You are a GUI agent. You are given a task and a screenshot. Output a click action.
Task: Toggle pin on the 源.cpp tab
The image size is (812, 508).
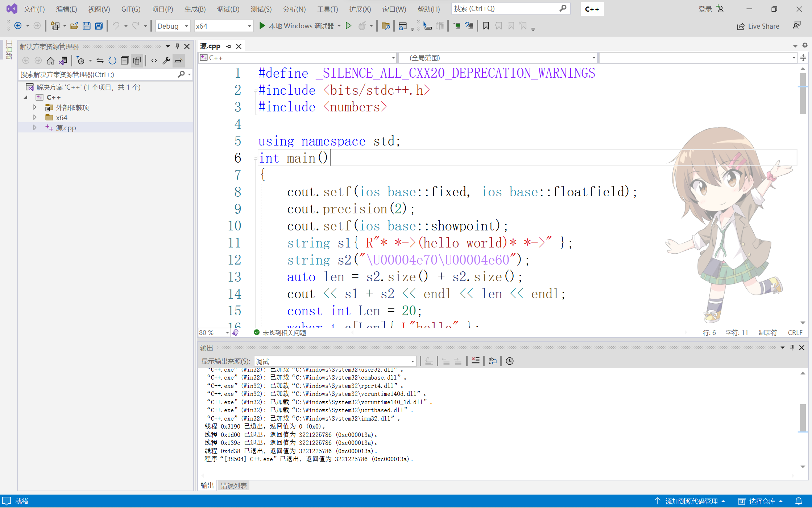click(228, 46)
